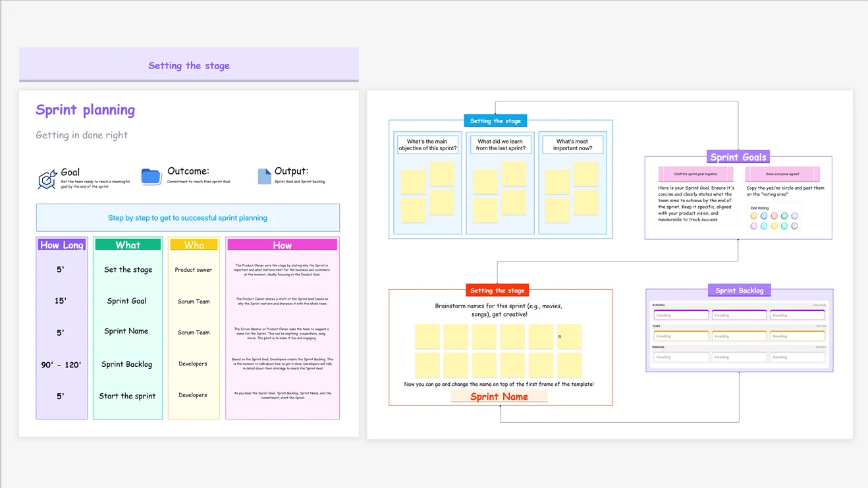Viewport: 868px width, 488px height.
Task: Click Add activity in Sprint Backlog
Action: (819, 306)
